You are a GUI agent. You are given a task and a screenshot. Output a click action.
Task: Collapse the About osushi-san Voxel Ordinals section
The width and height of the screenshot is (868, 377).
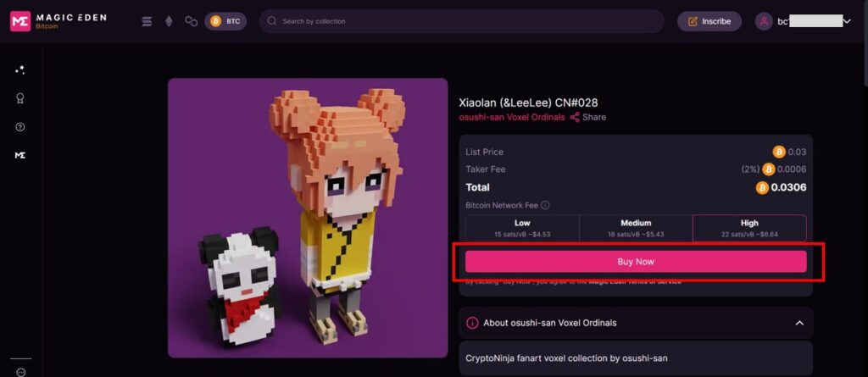click(799, 323)
